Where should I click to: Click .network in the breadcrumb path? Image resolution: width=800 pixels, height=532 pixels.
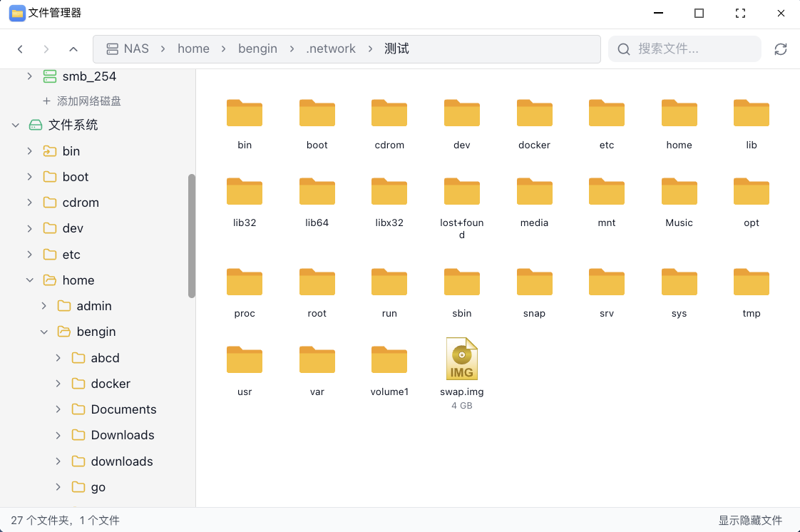[x=331, y=48]
